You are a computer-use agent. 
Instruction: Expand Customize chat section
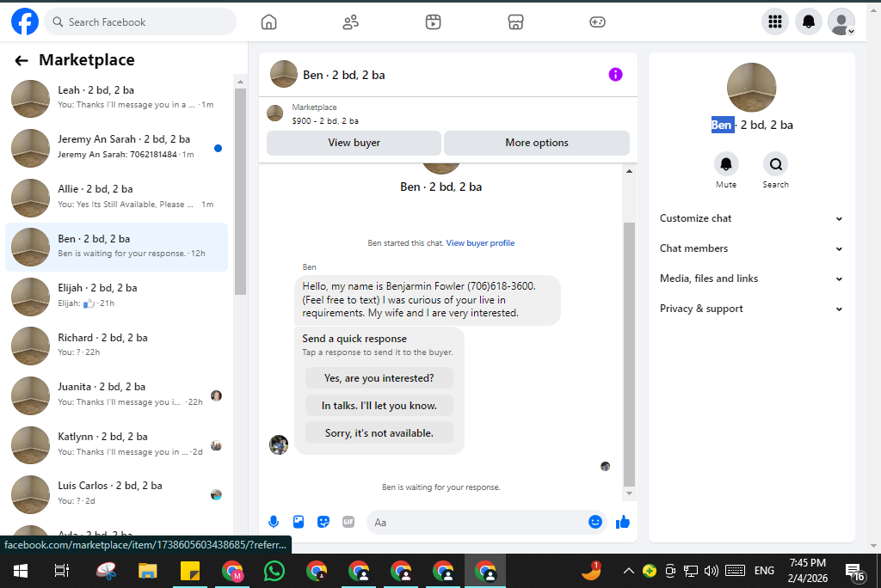click(x=751, y=218)
